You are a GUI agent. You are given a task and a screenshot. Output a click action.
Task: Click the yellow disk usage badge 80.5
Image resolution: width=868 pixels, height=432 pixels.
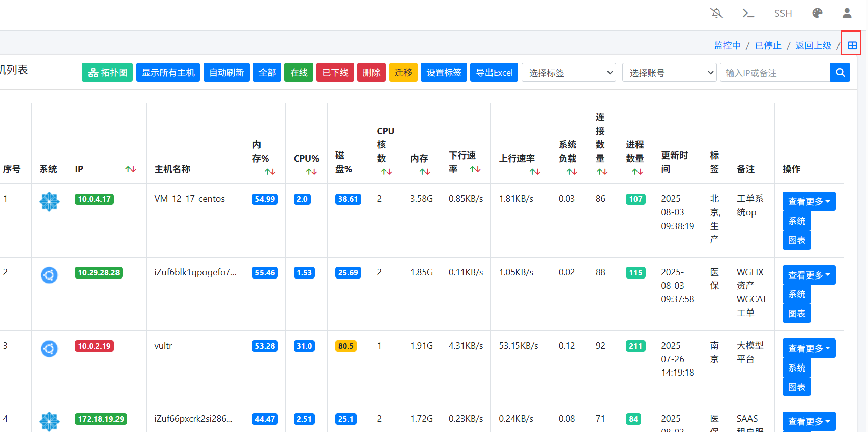(x=346, y=346)
